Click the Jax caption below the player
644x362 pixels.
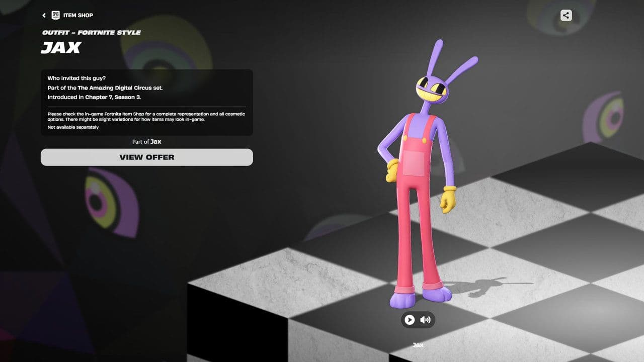coord(418,345)
